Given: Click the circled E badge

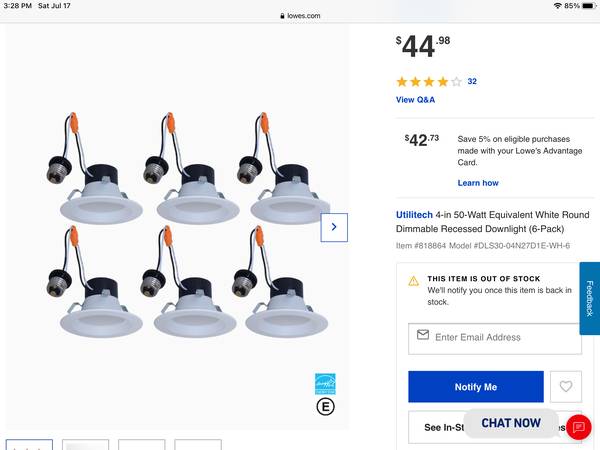Looking at the screenshot, I should (325, 406).
